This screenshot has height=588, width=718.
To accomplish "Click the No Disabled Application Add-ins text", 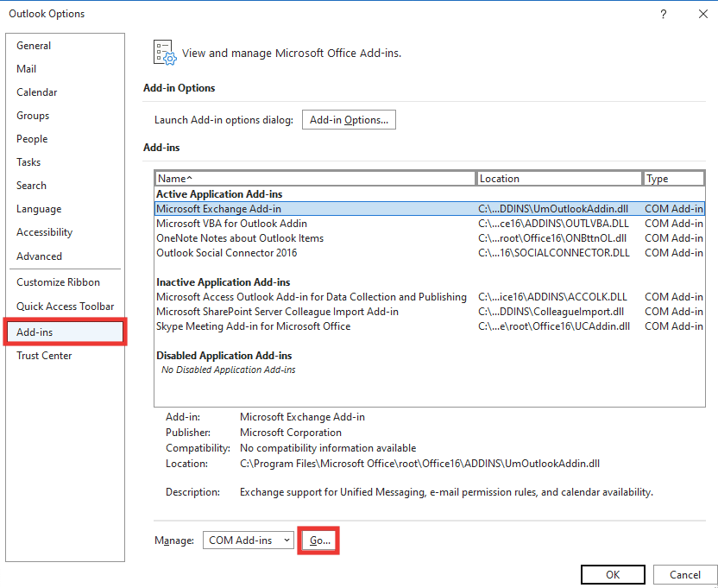I will pyautogui.click(x=228, y=370).
